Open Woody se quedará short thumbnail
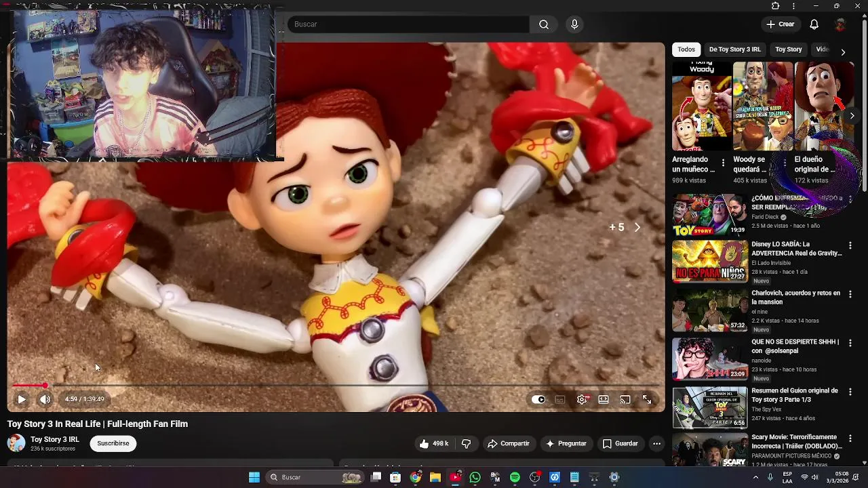 click(x=763, y=106)
